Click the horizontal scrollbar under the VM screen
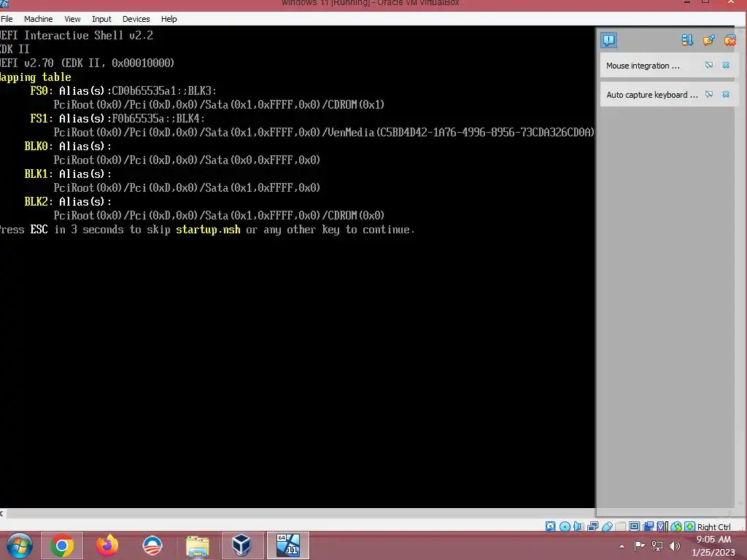Screen dimensions: 747x560 tap(300, 513)
